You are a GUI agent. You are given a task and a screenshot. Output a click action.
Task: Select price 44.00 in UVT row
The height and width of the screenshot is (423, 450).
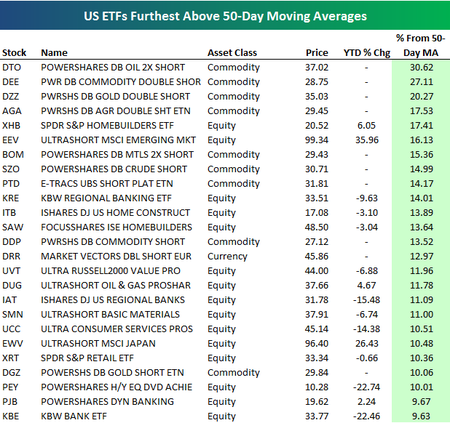pos(317,271)
